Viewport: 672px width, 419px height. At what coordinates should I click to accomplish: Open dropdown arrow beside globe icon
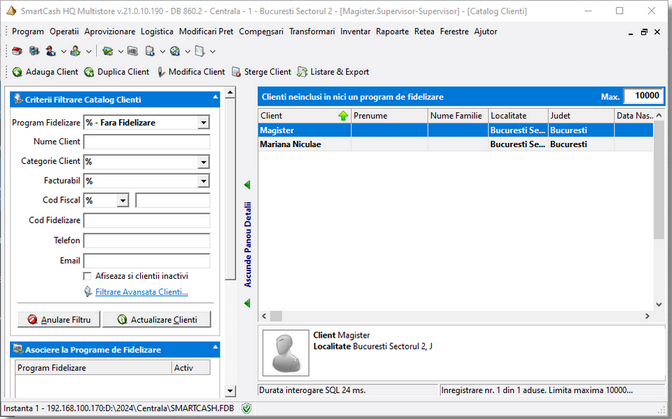pos(187,52)
